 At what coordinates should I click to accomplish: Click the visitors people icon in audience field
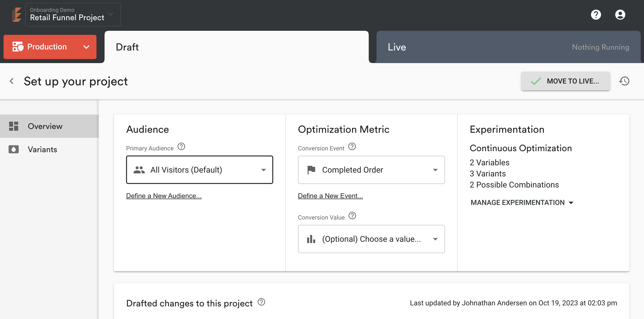pyautogui.click(x=139, y=170)
